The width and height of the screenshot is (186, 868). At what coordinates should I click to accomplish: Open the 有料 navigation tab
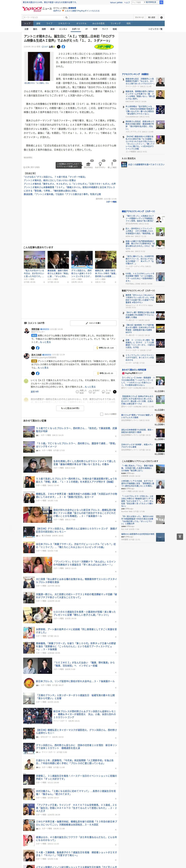(128, 24)
